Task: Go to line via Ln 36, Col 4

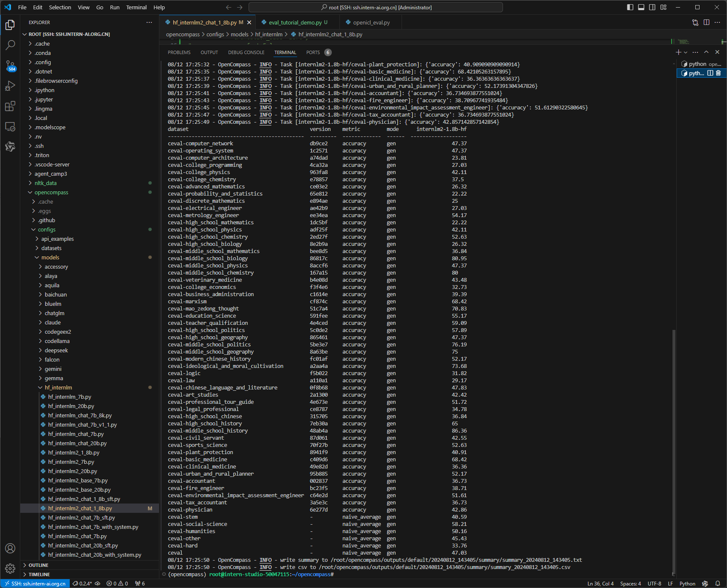Action: click(600, 583)
